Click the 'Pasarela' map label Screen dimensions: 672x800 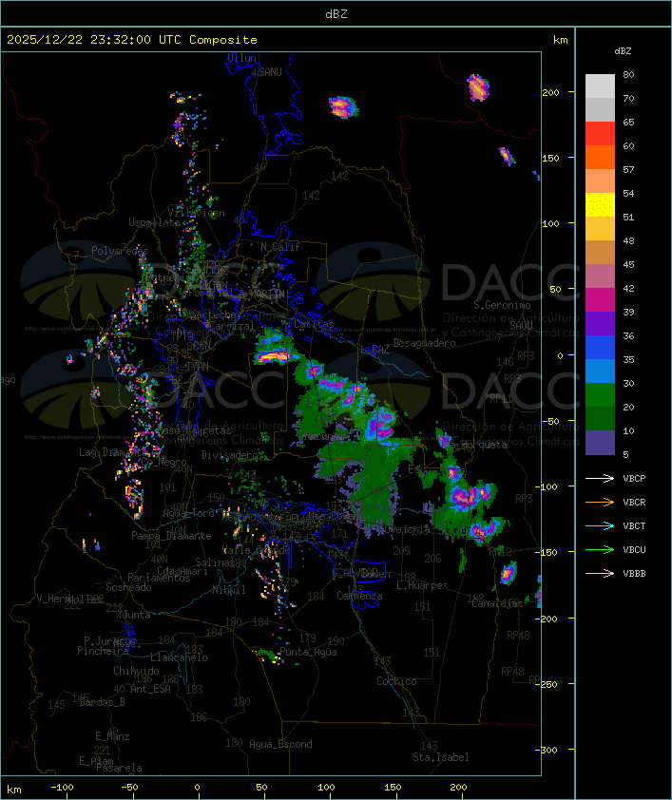pos(120,768)
